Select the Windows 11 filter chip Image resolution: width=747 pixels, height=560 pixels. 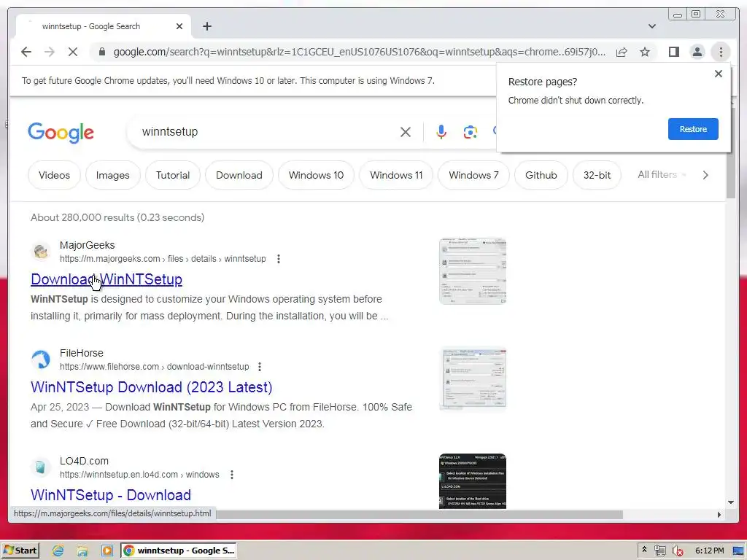pyautogui.click(x=396, y=175)
